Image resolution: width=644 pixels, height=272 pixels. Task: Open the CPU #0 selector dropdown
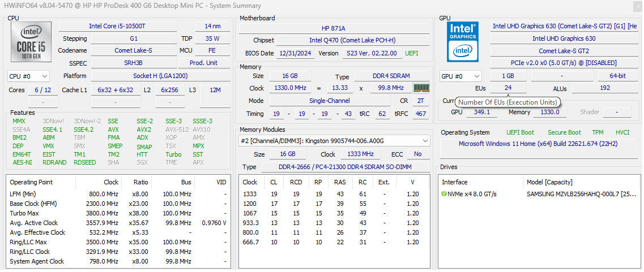[28, 76]
